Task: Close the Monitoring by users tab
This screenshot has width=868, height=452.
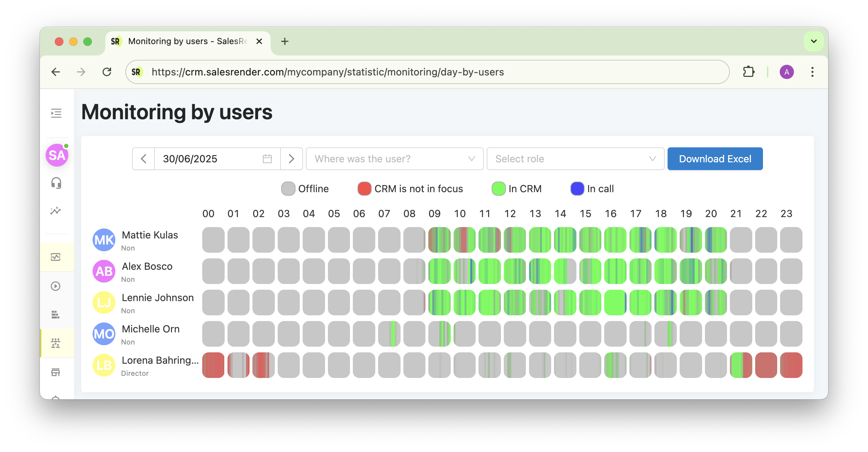Action: [259, 41]
